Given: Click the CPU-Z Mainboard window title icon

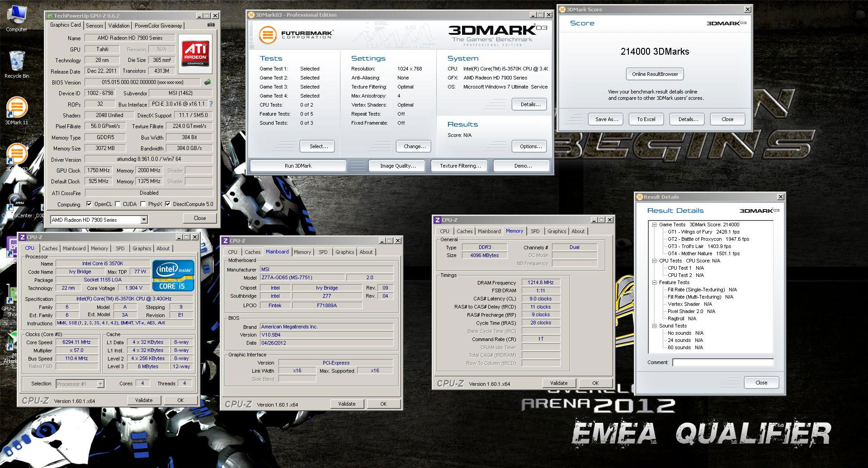Looking at the screenshot, I should pos(225,241).
